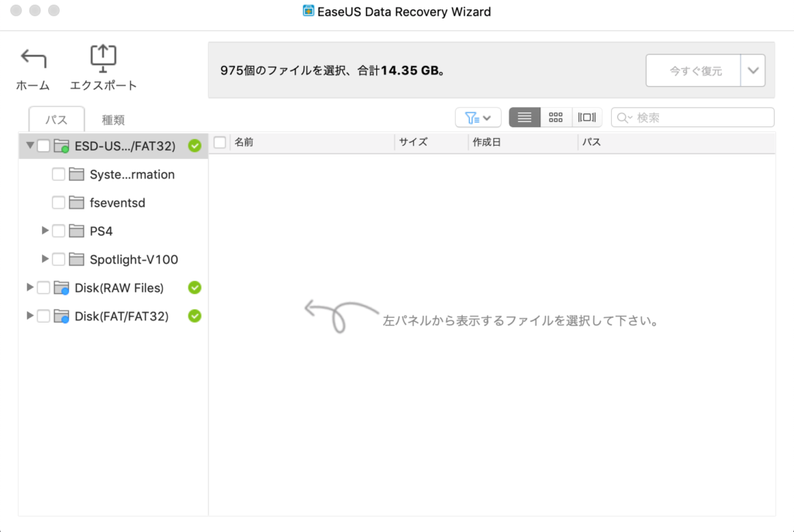Select the fseventsd tree row label
This screenshot has width=794, height=532.
pos(118,202)
